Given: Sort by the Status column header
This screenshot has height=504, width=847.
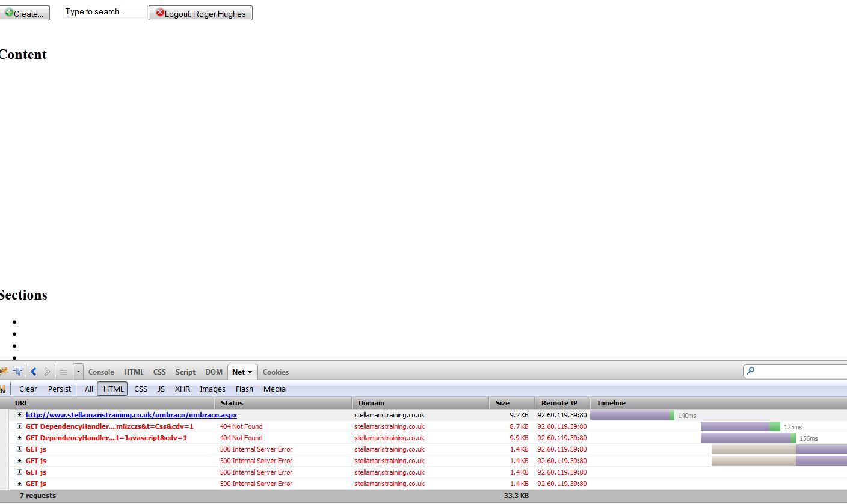Looking at the screenshot, I should [283, 403].
